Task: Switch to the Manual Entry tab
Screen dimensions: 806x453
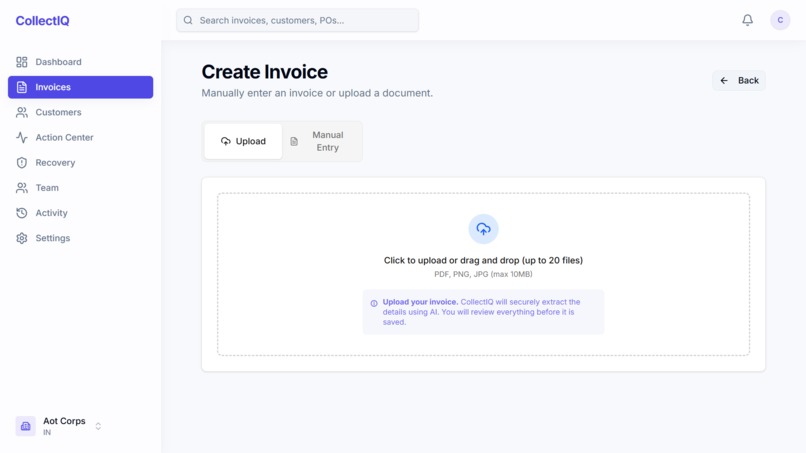Action: tap(322, 141)
